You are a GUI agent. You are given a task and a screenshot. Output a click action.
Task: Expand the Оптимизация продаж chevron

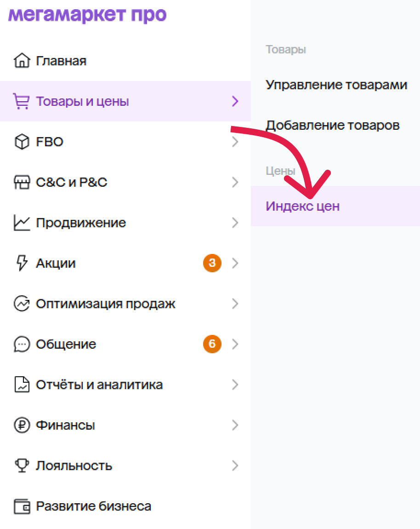(x=235, y=304)
